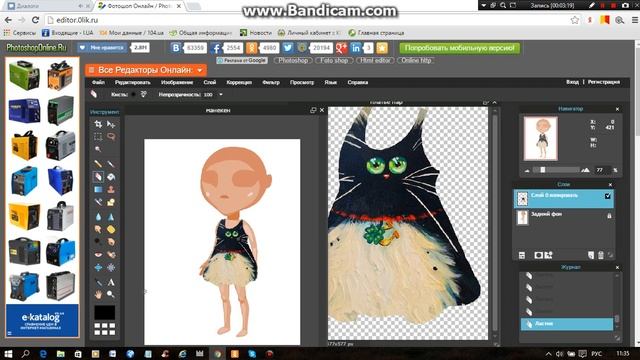
Task: Select the Pencil tool
Action: point(98,164)
